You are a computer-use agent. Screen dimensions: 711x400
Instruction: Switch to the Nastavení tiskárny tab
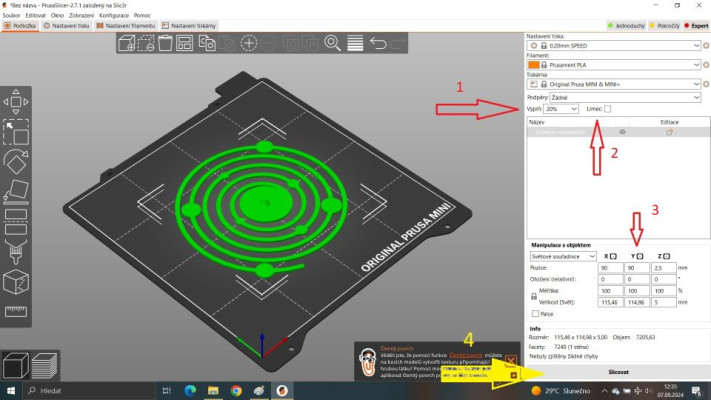pos(189,26)
